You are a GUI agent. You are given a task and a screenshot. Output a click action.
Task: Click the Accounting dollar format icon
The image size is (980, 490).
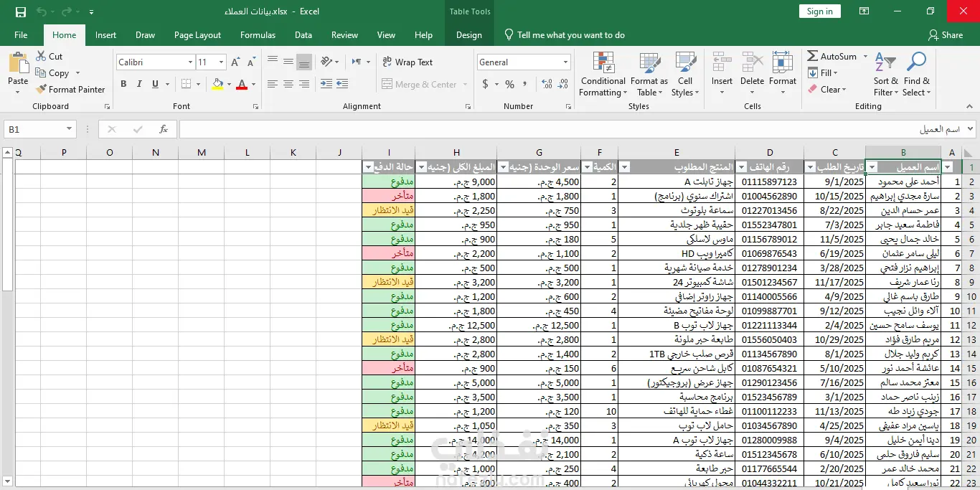[x=485, y=84]
